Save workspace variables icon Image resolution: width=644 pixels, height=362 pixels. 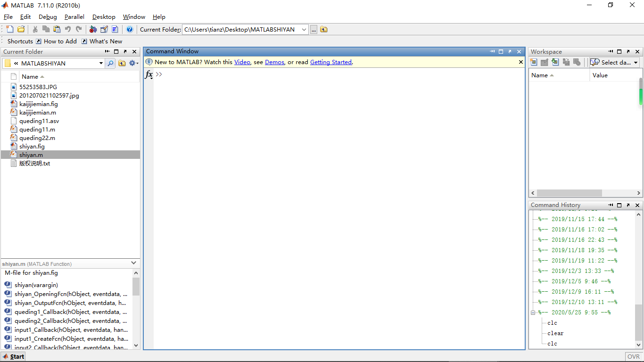click(x=566, y=62)
